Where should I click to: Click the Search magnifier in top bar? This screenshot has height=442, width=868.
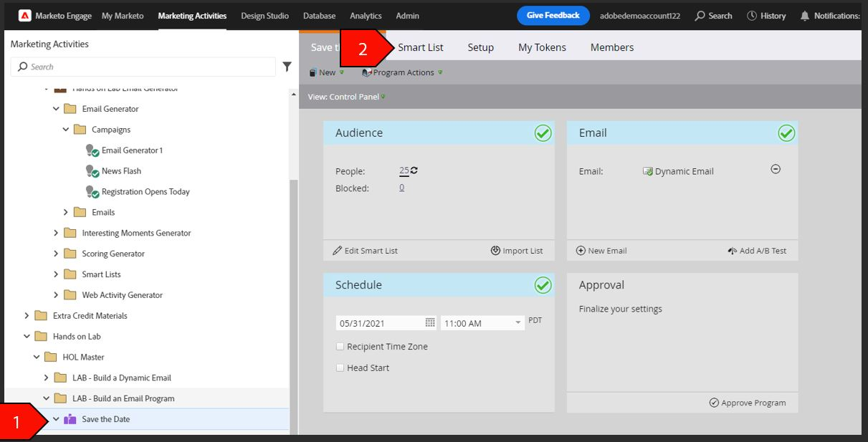pyautogui.click(x=700, y=16)
